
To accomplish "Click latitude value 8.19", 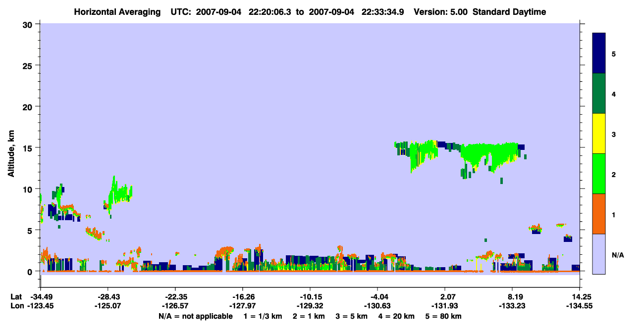I will tap(512, 296).
